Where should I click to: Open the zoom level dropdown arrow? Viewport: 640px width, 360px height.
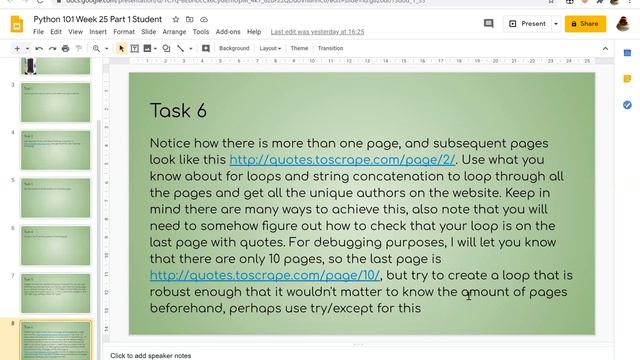(107, 49)
